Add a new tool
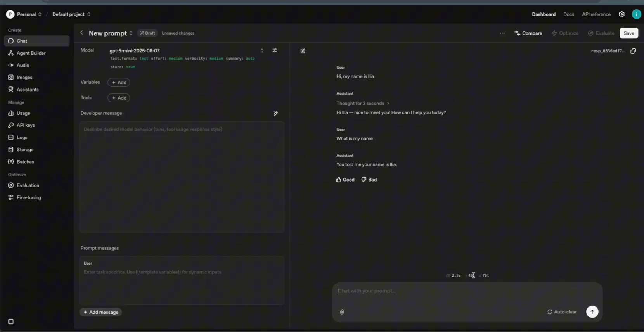 119,98
